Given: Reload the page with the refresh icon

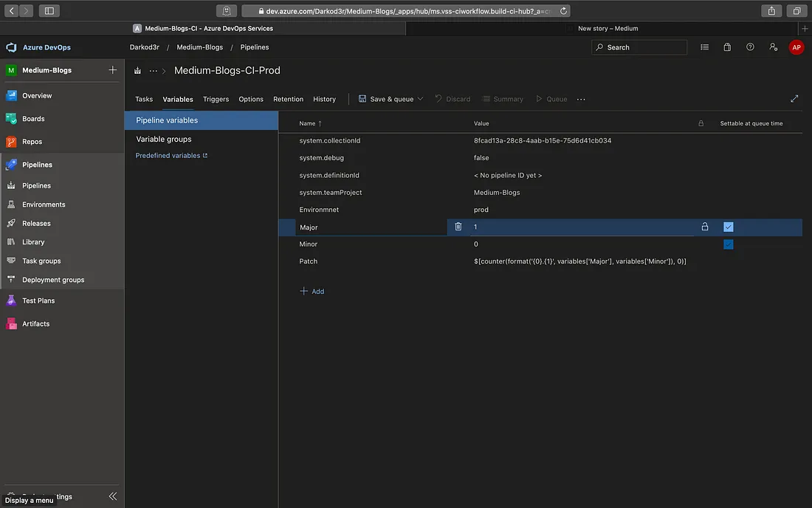Looking at the screenshot, I should click(563, 11).
